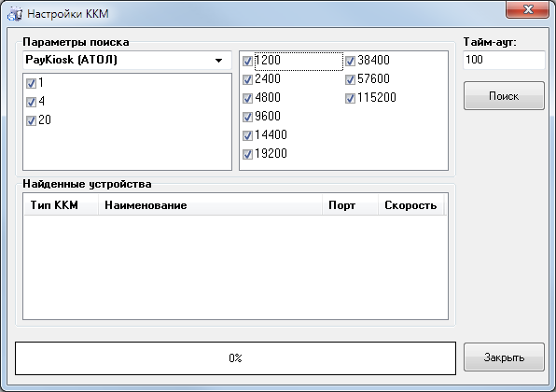The width and height of the screenshot is (556, 392).
Task: Click the Тайм-аут input field
Action: pos(504,60)
